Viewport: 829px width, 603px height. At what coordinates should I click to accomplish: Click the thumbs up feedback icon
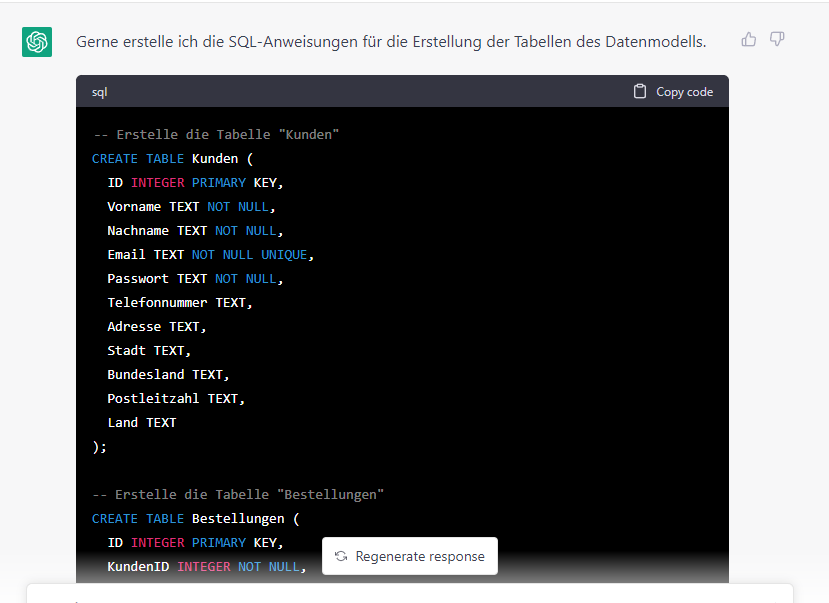pyautogui.click(x=748, y=40)
